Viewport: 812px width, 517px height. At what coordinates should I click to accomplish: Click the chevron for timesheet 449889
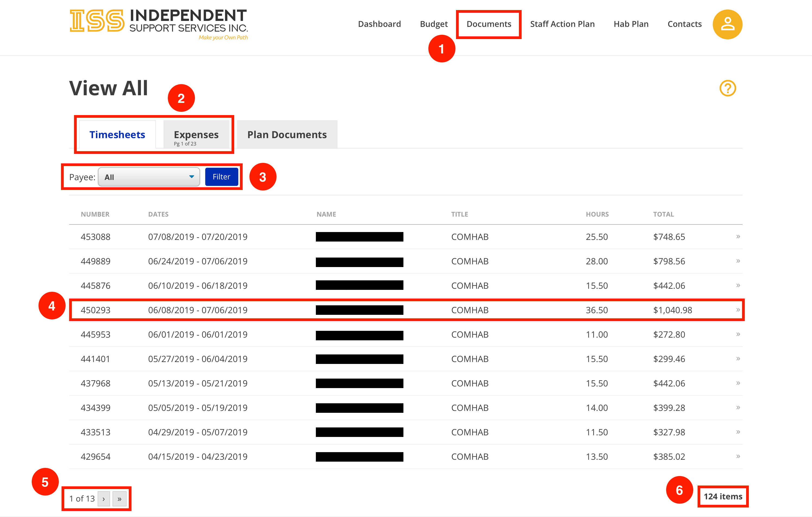(x=738, y=261)
